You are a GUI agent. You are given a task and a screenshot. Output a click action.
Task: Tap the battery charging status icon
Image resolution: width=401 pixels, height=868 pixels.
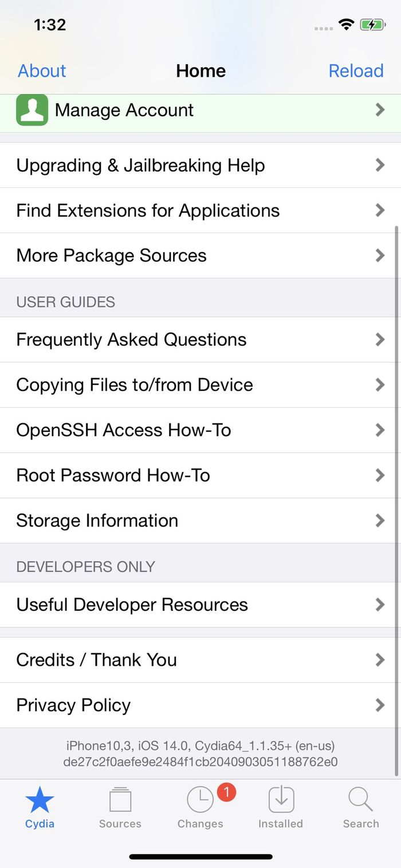pyautogui.click(x=373, y=25)
